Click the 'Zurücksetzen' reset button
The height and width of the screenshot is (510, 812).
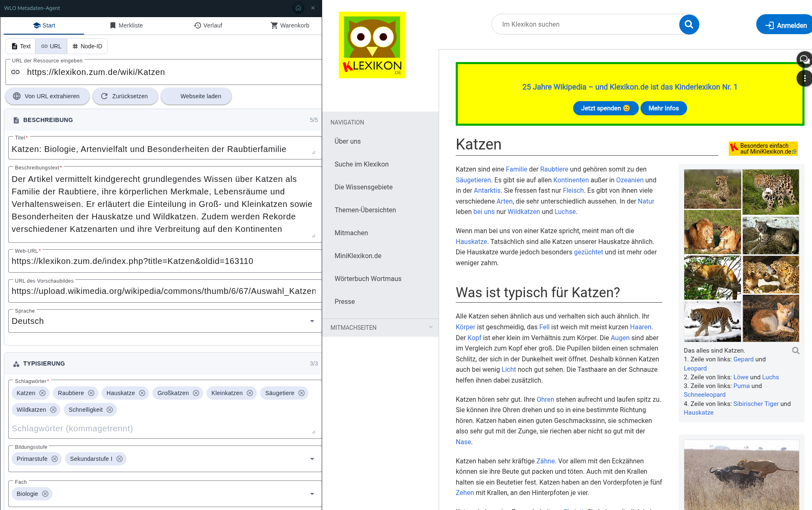(x=125, y=96)
